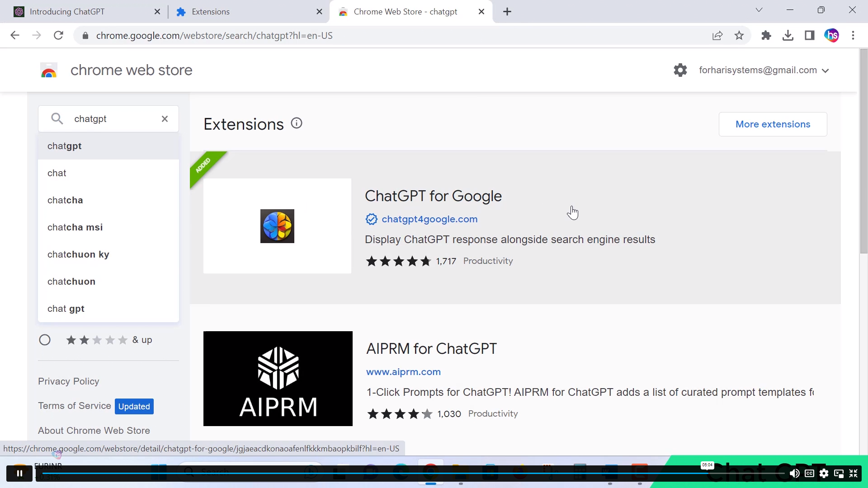
Task: Toggle closed captions on video player
Action: (x=809, y=473)
